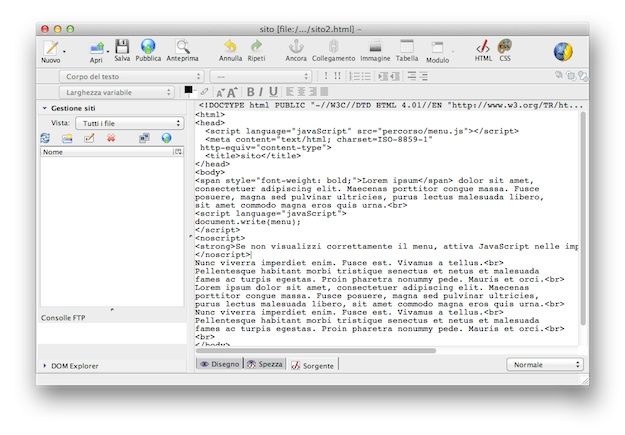This screenshot has height=435, width=625.
Task: Open the Corpo del testo paragraph dropdown
Action: click(132, 76)
